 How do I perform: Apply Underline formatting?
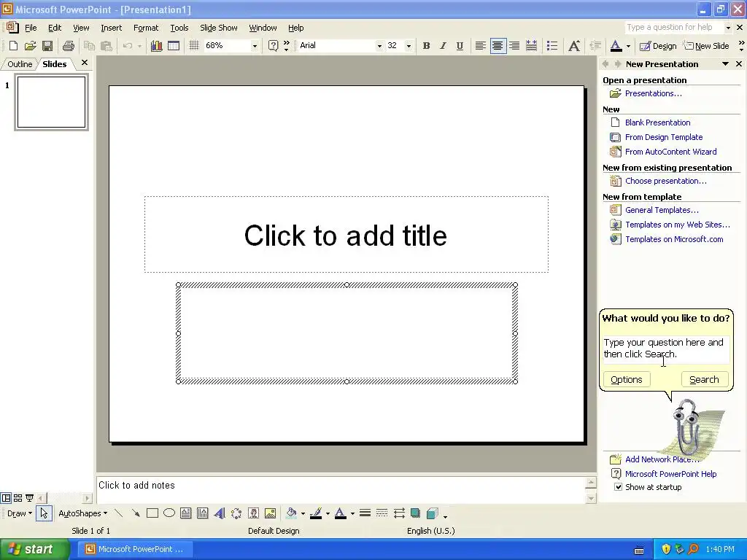click(460, 46)
